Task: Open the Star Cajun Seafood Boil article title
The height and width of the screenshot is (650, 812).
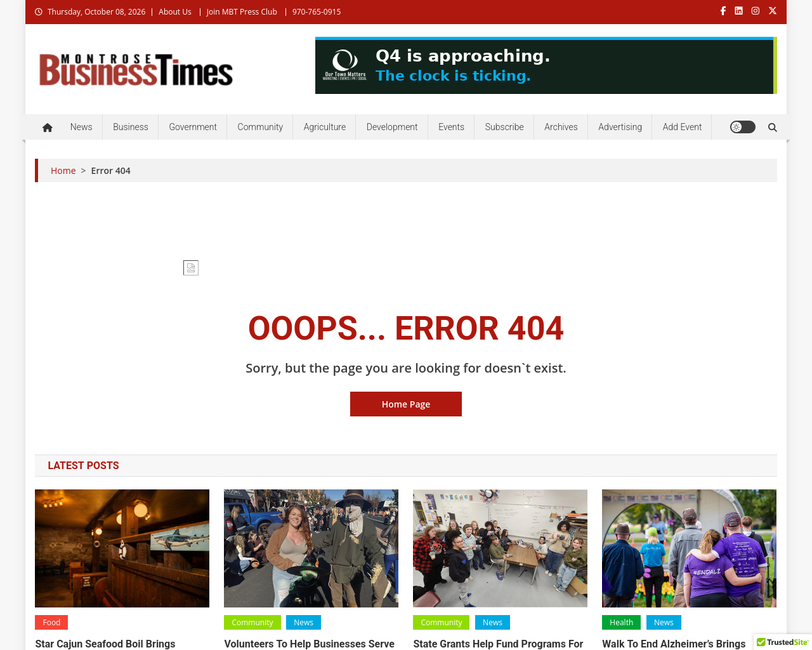Action: point(105,644)
